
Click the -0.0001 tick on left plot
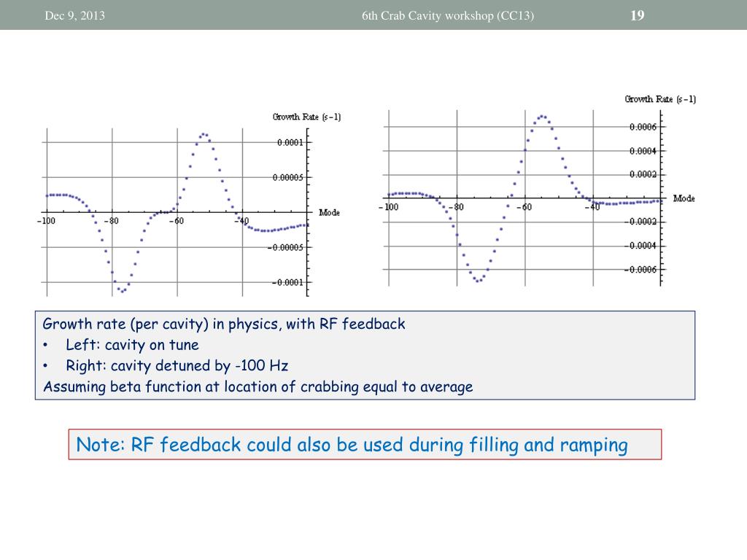point(287,282)
